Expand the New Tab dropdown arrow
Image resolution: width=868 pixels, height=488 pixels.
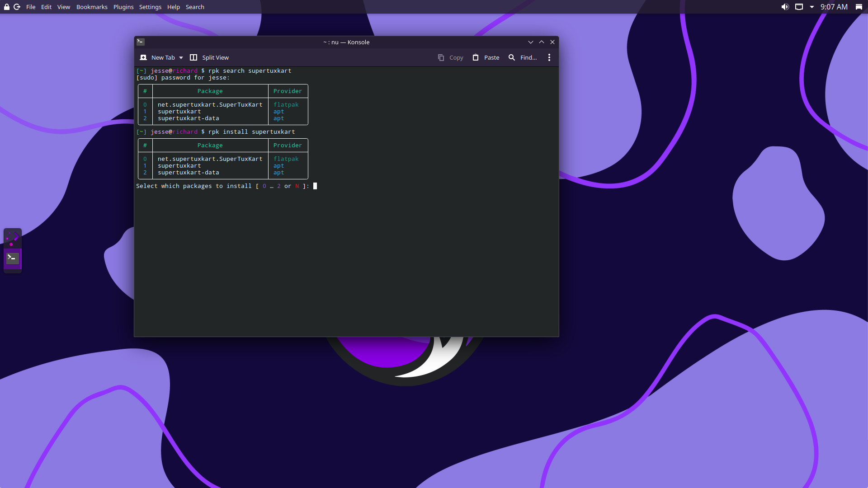pyautogui.click(x=181, y=58)
